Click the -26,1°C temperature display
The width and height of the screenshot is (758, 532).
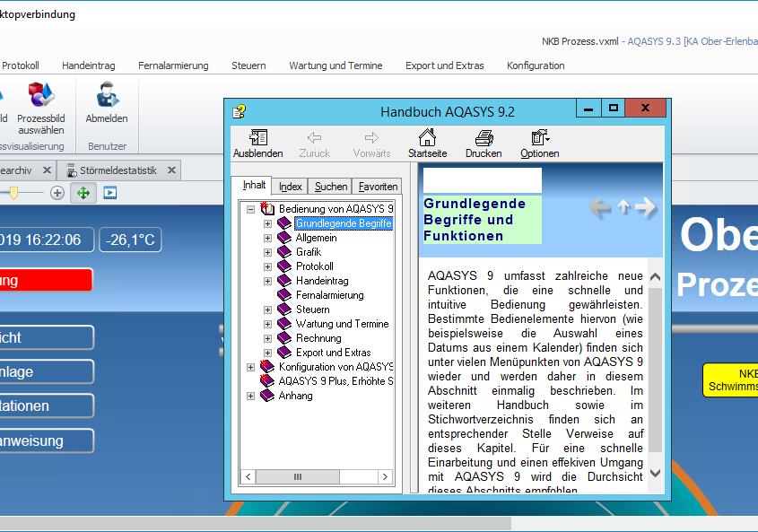click(x=130, y=240)
